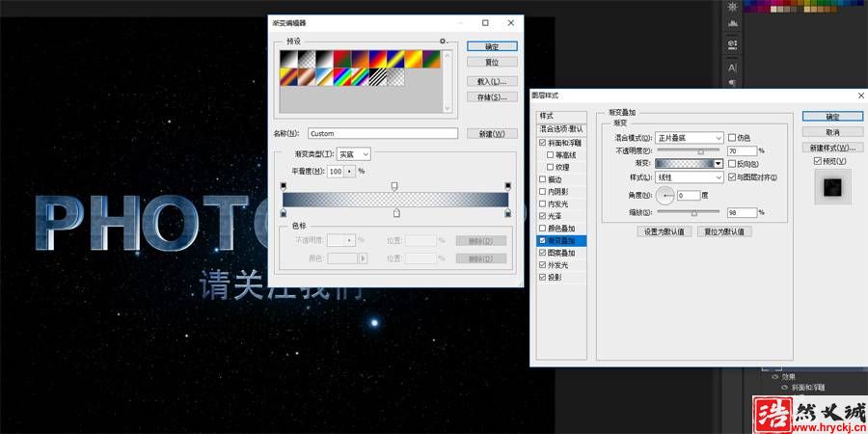Open the 渐变类型 dropdown showing 实底
This screenshot has height=434, width=868.
[x=353, y=154]
